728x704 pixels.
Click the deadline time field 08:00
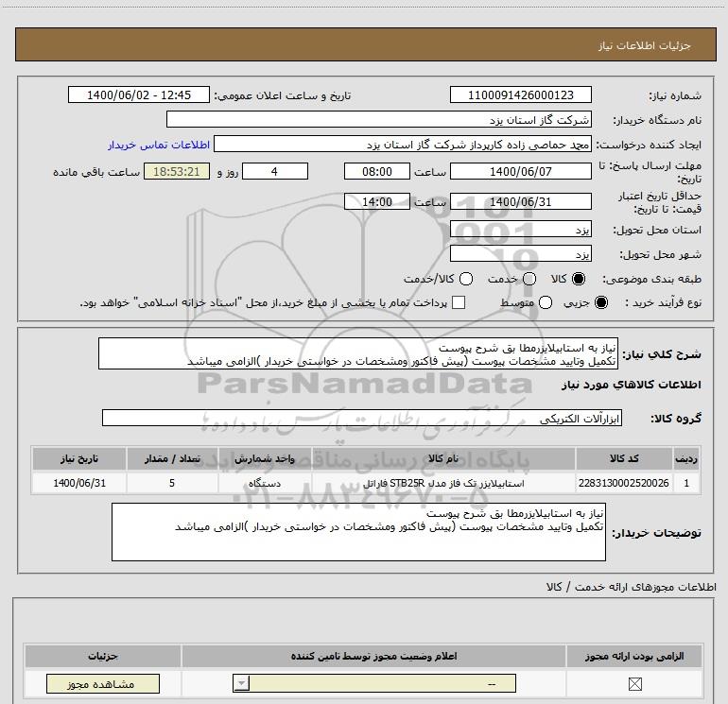tap(377, 171)
